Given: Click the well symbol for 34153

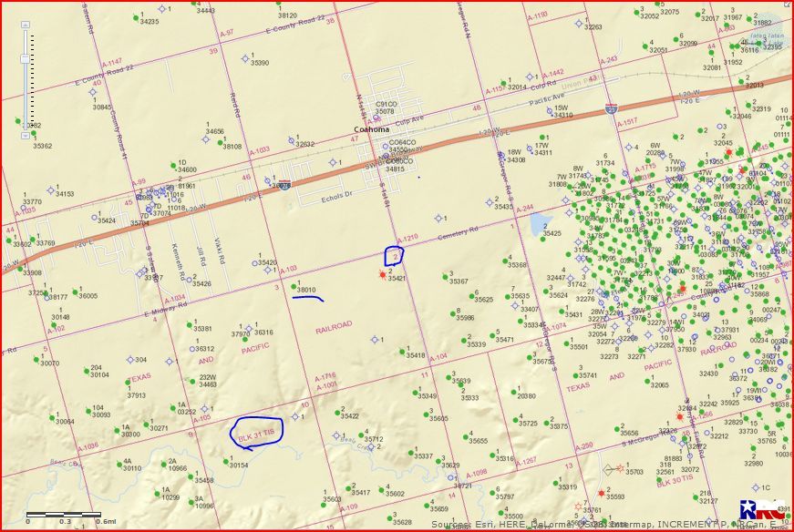Looking at the screenshot, I should (51, 190).
